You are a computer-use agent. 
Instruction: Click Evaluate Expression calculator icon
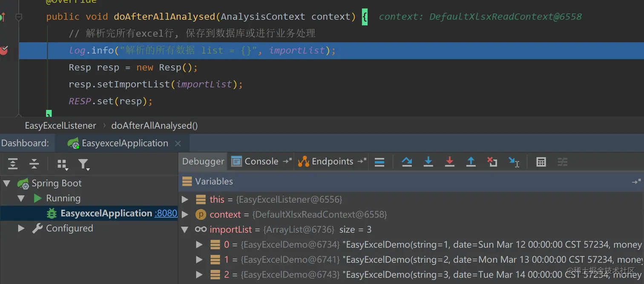541,162
